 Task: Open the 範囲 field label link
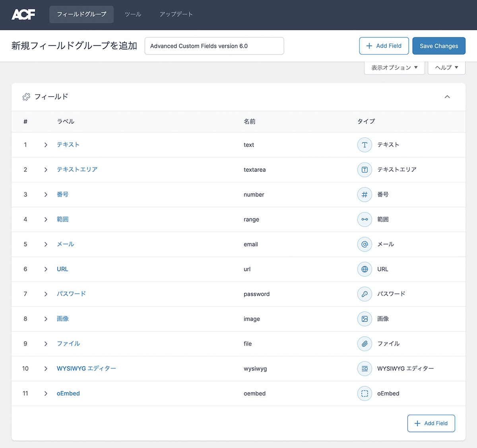coord(62,219)
